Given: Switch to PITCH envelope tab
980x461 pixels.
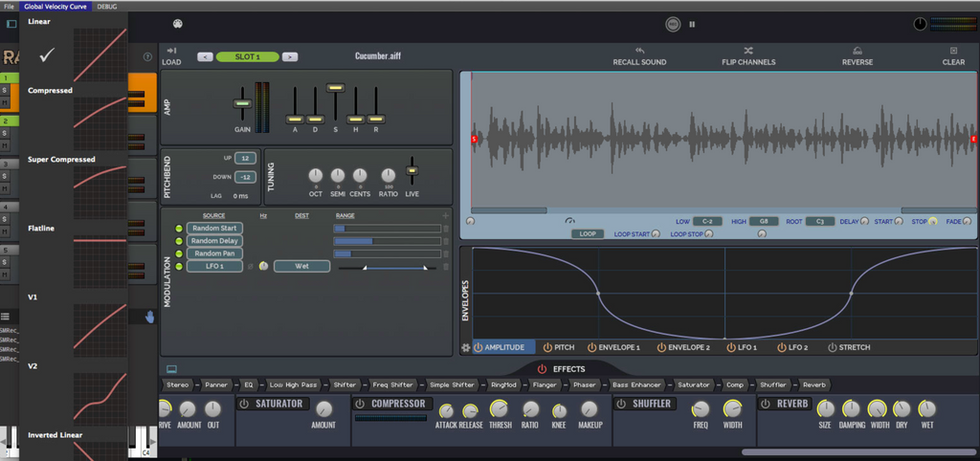Looking at the screenshot, I should pos(558,347).
